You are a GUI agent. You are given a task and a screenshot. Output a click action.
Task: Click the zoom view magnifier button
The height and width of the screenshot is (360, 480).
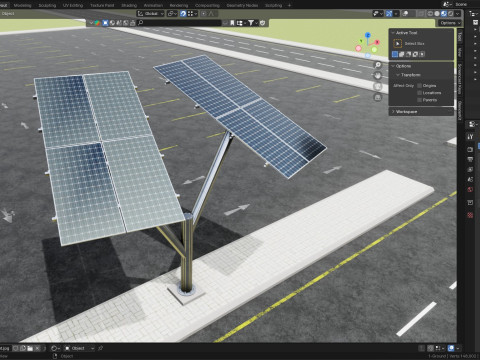(378, 65)
